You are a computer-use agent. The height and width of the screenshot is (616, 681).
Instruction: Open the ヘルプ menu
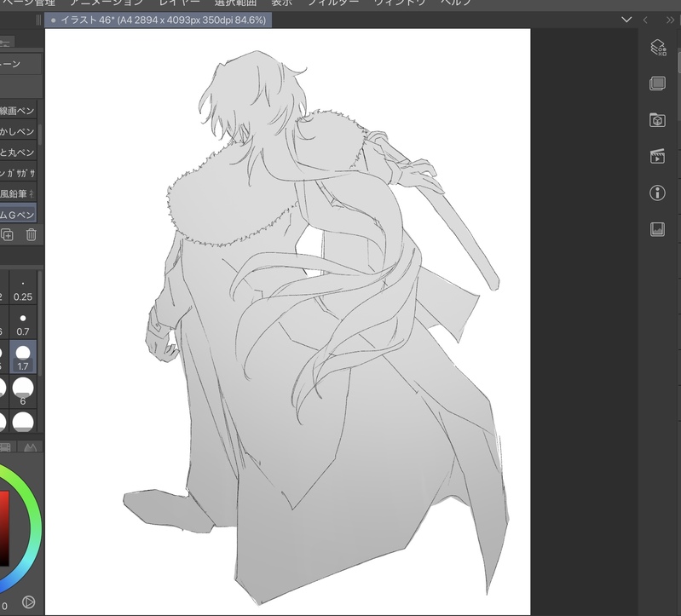(x=456, y=3)
